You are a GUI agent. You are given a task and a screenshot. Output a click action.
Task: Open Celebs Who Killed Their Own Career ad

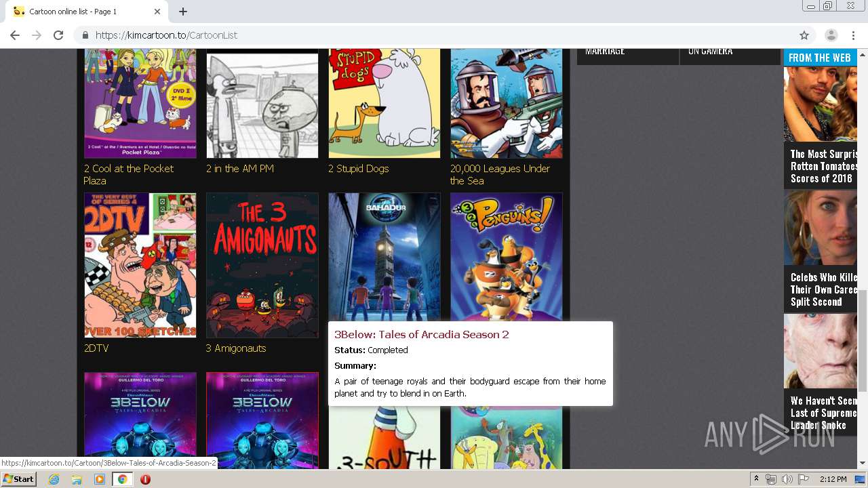coord(821,251)
